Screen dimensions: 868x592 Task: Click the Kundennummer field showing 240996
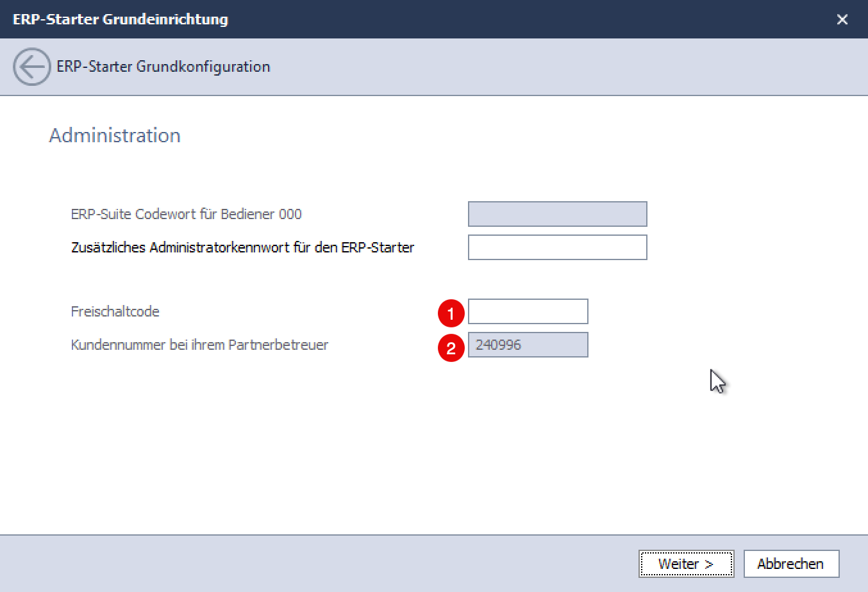point(528,345)
